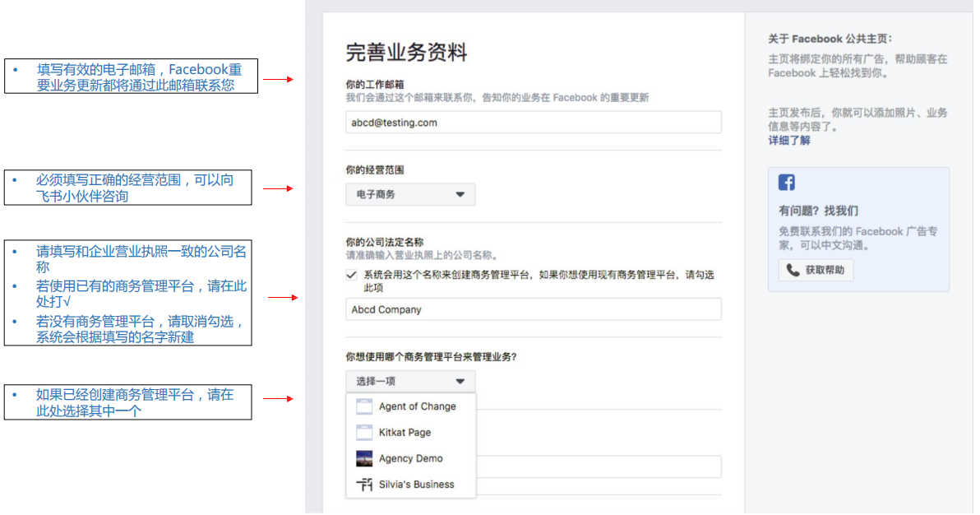Click the 你想使用哪个商务管理平台来管理业务? question label
980x515 pixels.
pyautogui.click(x=432, y=357)
